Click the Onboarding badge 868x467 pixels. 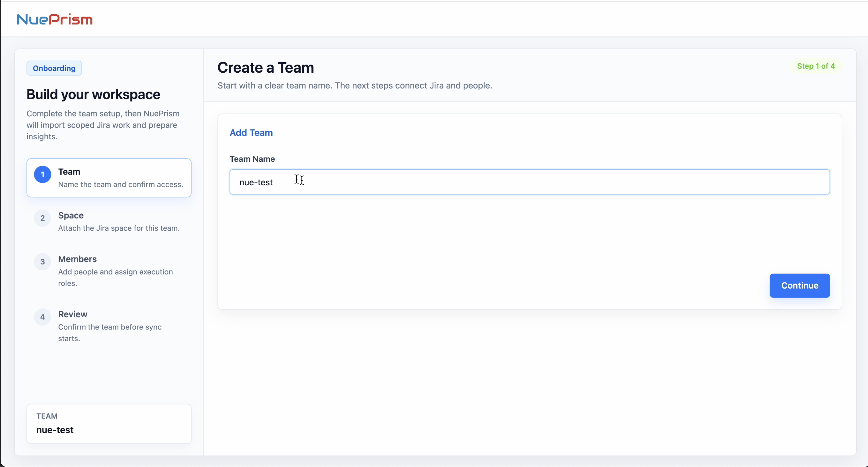point(54,68)
